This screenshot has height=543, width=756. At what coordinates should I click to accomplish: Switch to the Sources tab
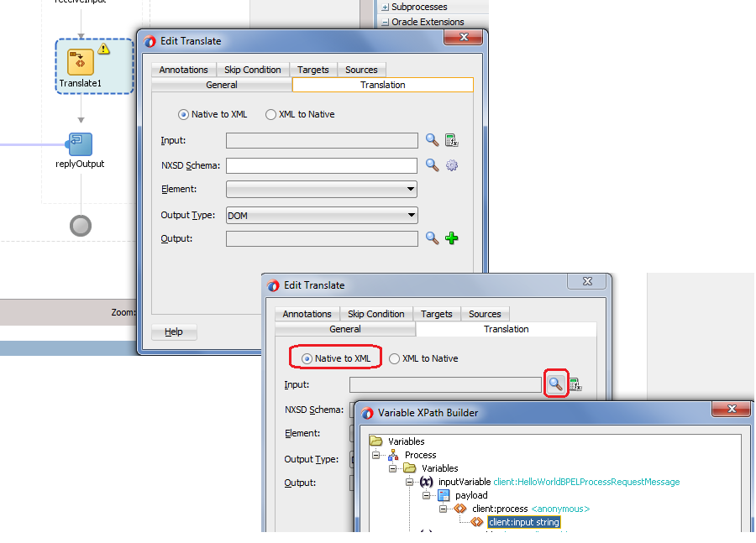361,70
